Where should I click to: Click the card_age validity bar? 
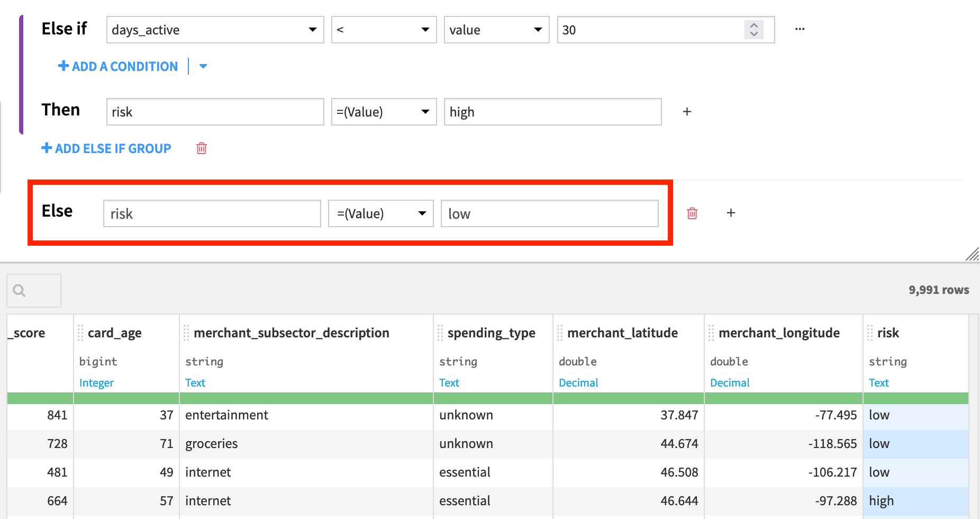coord(126,398)
